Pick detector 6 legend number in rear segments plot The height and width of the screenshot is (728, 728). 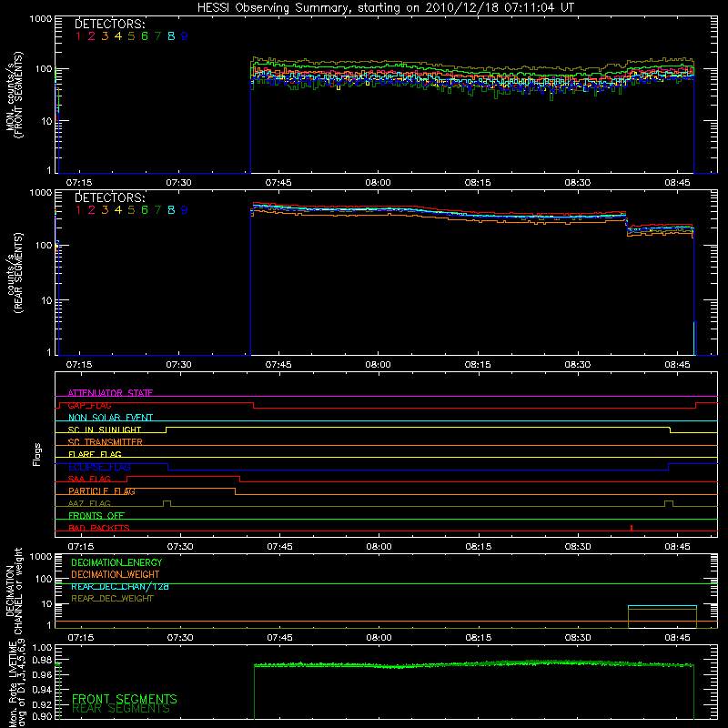(x=145, y=210)
